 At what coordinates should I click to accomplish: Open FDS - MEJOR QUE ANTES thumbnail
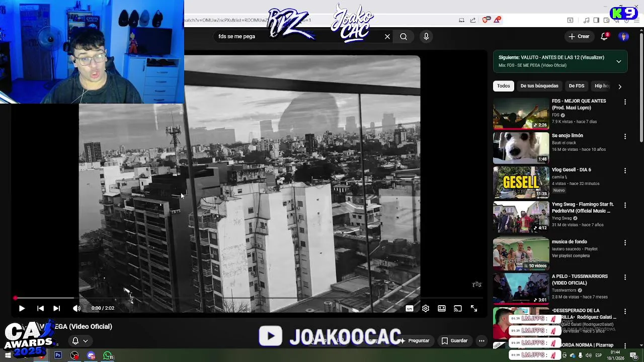click(521, 114)
